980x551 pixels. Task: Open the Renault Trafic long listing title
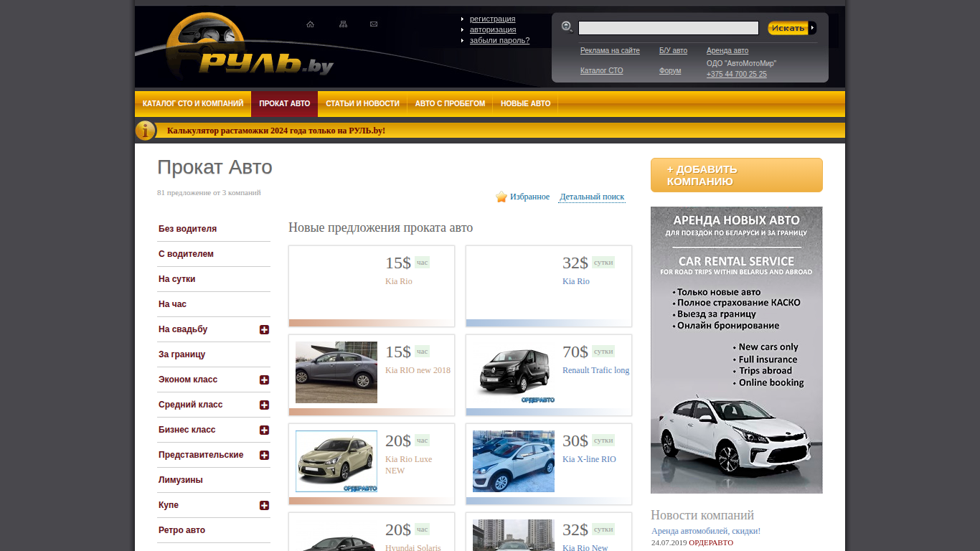(595, 370)
